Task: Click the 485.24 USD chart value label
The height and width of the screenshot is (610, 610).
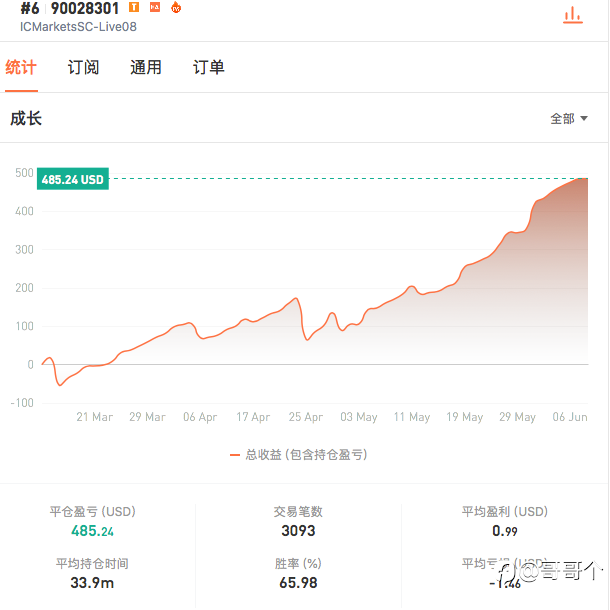Action: (73, 179)
